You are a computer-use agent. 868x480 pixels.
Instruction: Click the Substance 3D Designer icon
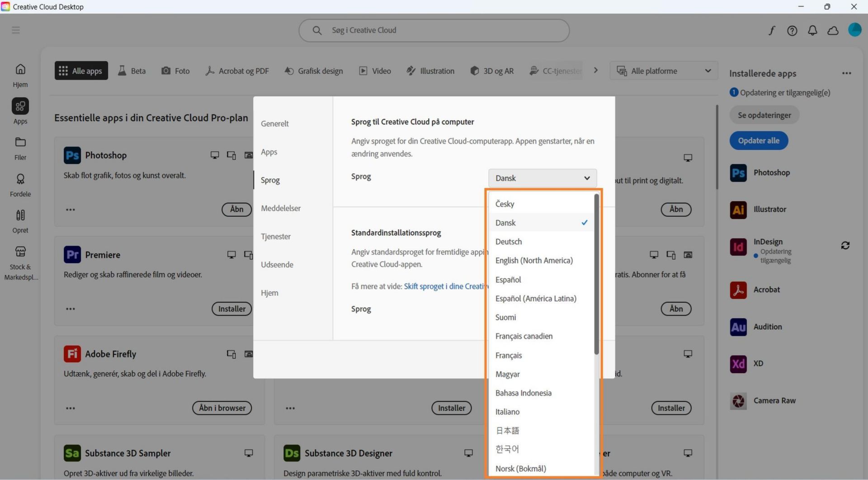click(x=292, y=453)
